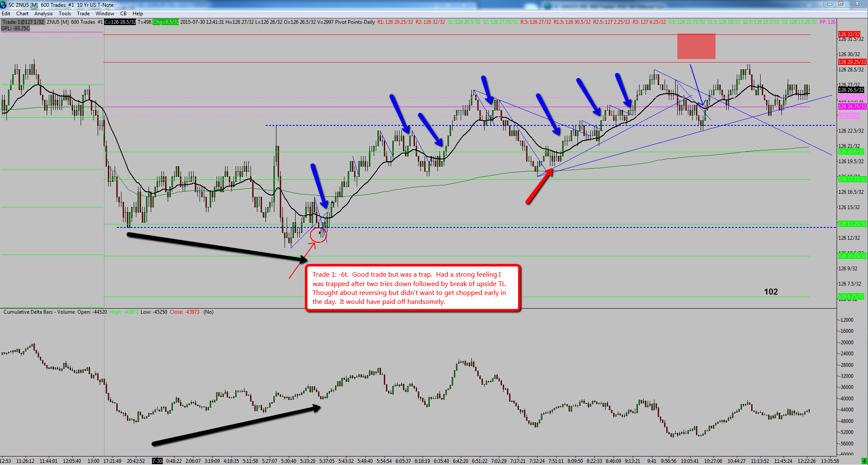This screenshot has width=868, height=465.
Task: Click the 'R1: 126 29.25/32' pivot readout
Action: [395, 22]
